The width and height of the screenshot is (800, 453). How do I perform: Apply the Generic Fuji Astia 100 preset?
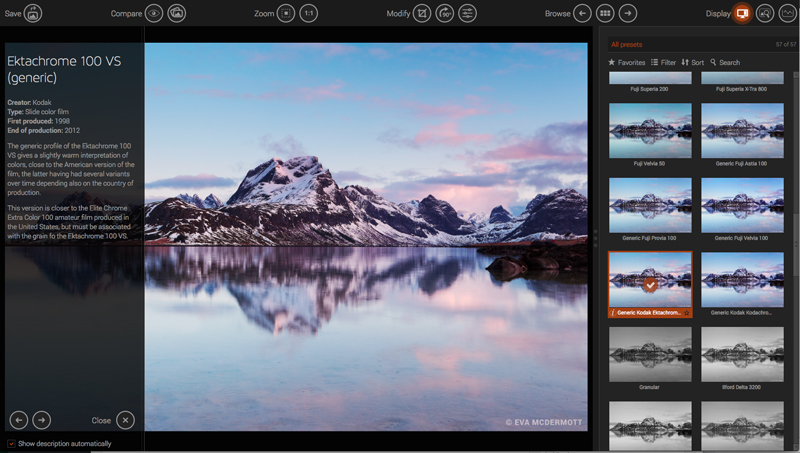pos(742,131)
